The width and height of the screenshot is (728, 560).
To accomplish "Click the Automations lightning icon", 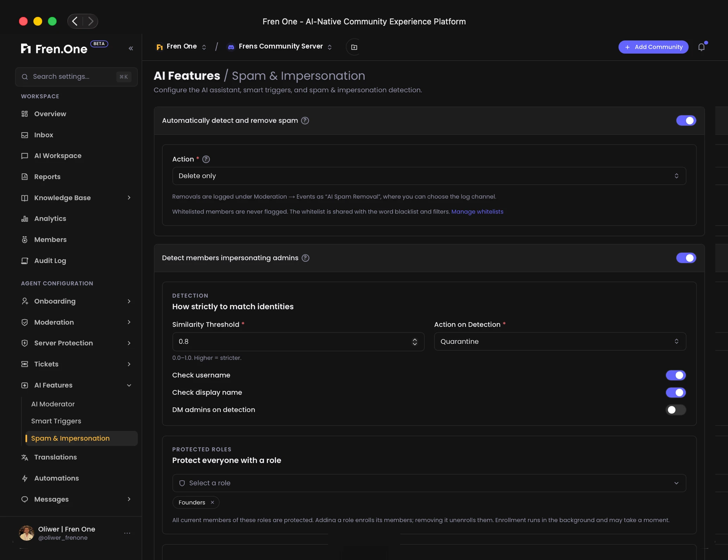I will [25, 478].
